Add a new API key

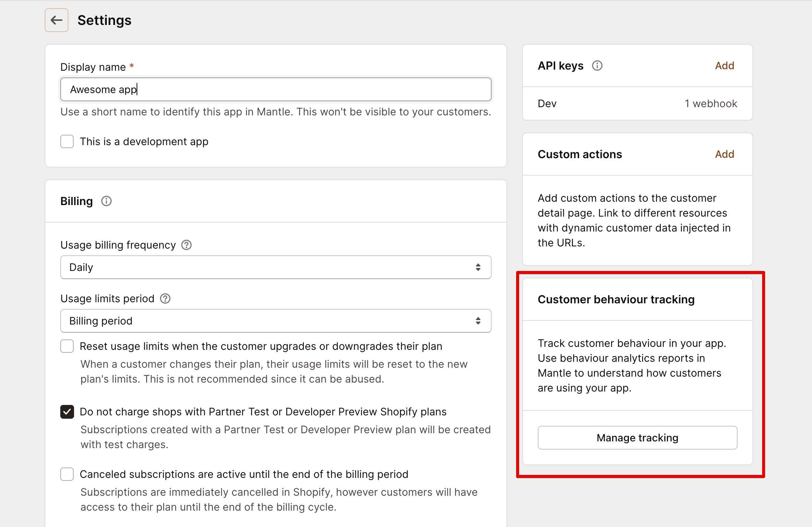click(x=724, y=66)
